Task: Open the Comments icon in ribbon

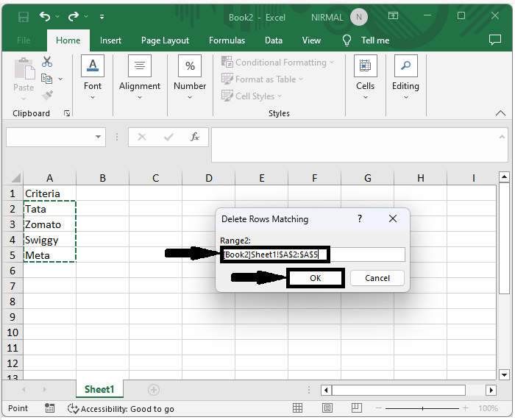Action: 494,40
